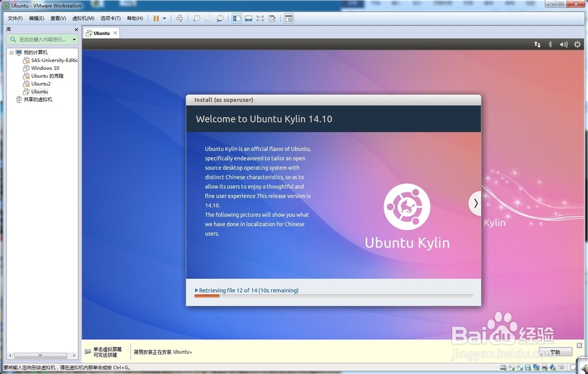This screenshot has height=374, width=588.
Task: Take a snapshot of this virtual machine
Action: (x=196, y=18)
